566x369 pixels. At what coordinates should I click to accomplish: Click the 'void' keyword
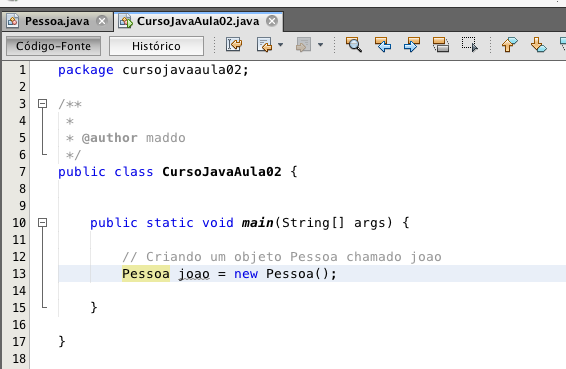click(x=218, y=223)
